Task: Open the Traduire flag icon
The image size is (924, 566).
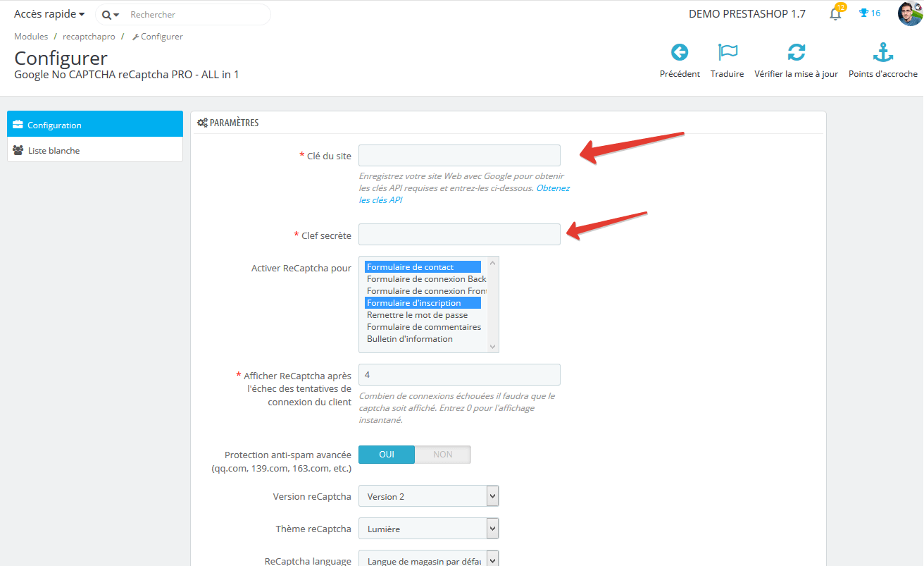Action: [728, 52]
